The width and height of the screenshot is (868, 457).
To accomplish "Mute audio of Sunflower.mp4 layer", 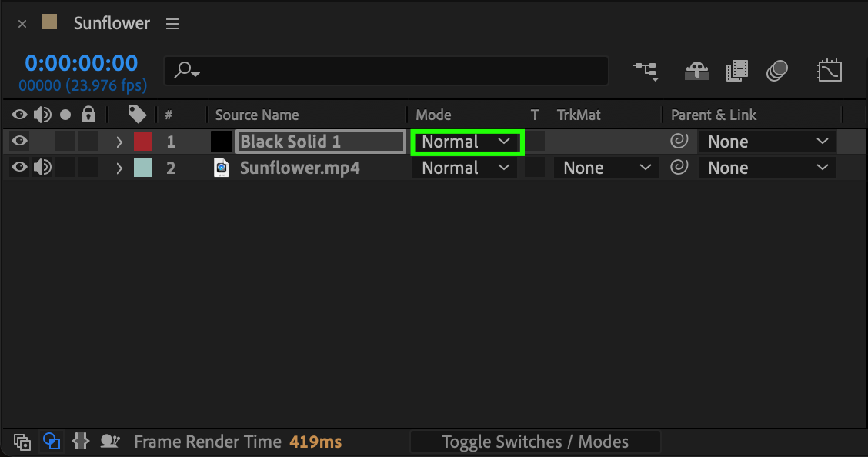I will pyautogui.click(x=43, y=168).
